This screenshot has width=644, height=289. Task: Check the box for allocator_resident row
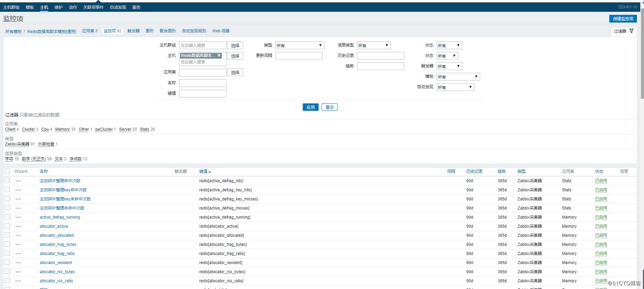tap(7, 262)
